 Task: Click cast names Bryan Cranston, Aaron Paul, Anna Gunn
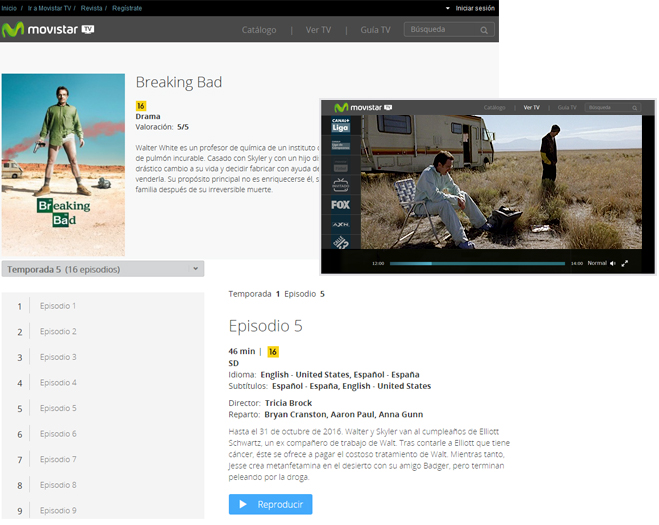(x=343, y=415)
